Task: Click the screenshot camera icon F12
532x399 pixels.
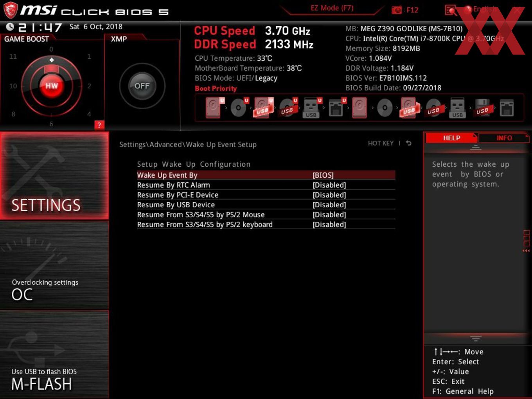Action: (x=396, y=10)
